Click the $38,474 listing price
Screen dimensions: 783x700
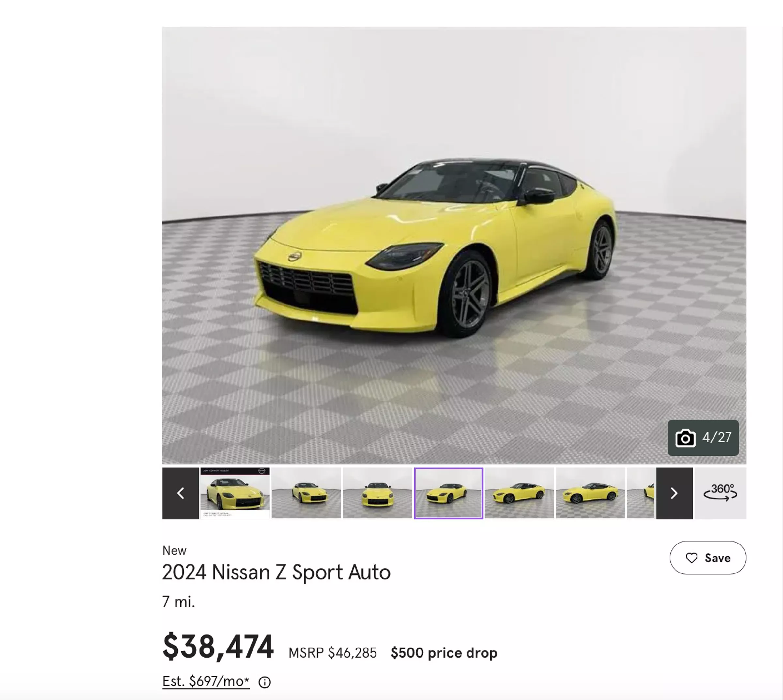pyautogui.click(x=218, y=647)
